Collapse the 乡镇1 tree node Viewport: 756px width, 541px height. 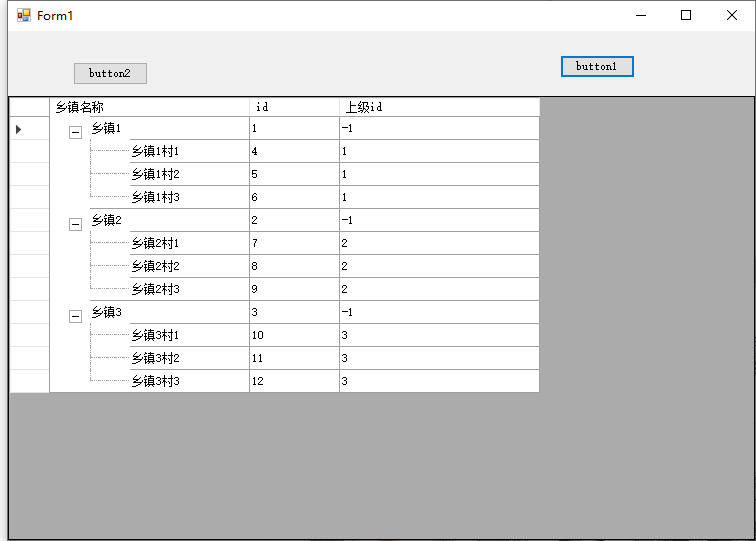click(75, 132)
